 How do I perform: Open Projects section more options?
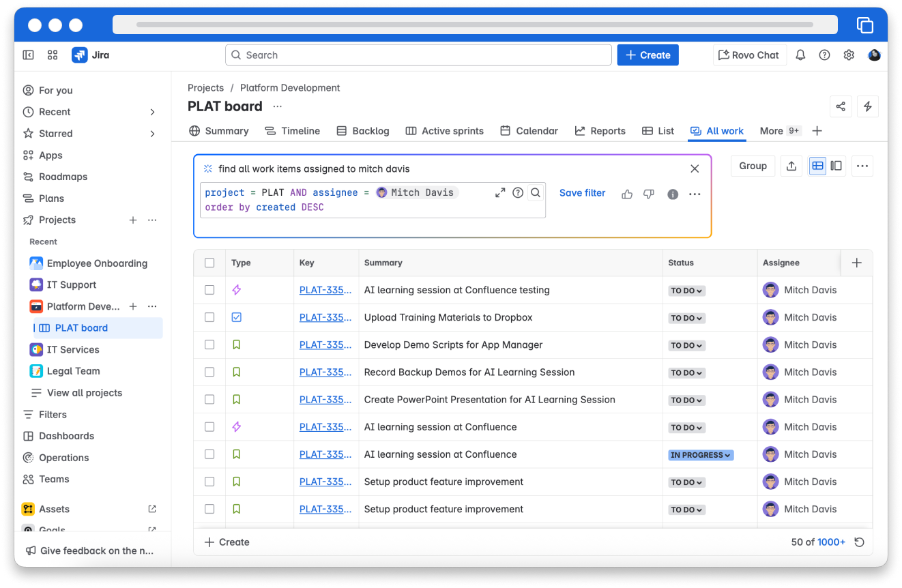pyautogui.click(x=152, y=220)
